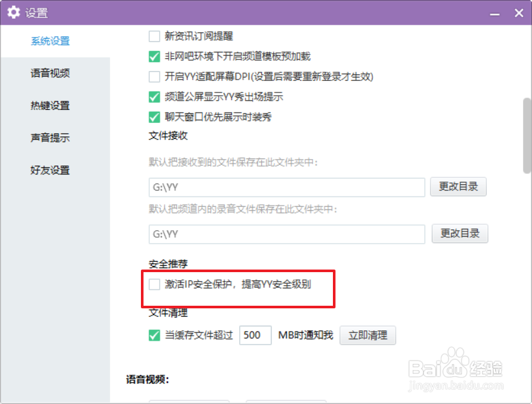The width and height of the screenshot is (532, 404).
Task: Click the settings gear icon in title bar
Action: 14,12
